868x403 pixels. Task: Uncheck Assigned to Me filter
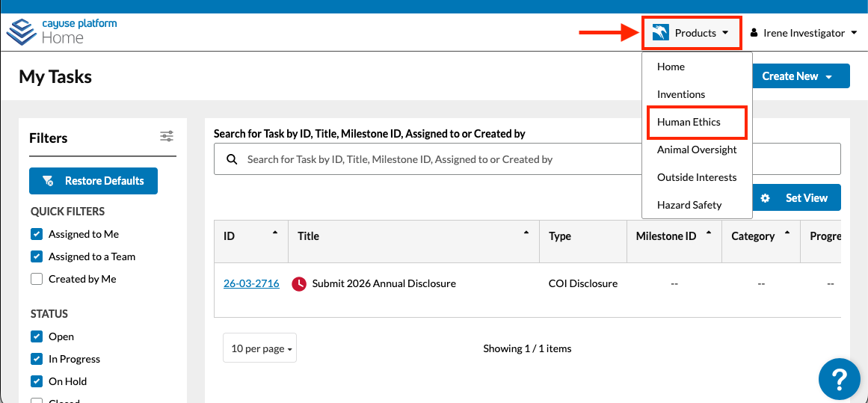pos(37,234)
